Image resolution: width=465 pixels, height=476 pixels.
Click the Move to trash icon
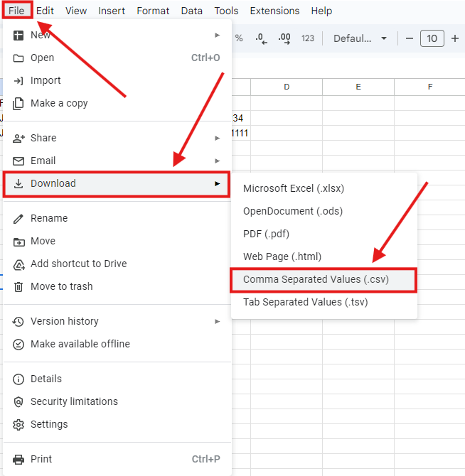tap(18, 286)
